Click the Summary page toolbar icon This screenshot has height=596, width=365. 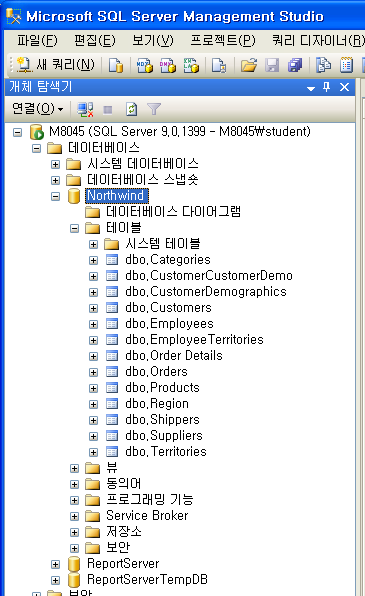pyautogui.click(x=346, y=65)
